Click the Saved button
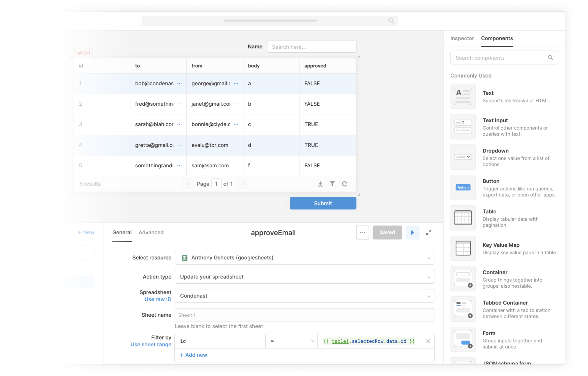The image size is (588, 376). [387, 233]
